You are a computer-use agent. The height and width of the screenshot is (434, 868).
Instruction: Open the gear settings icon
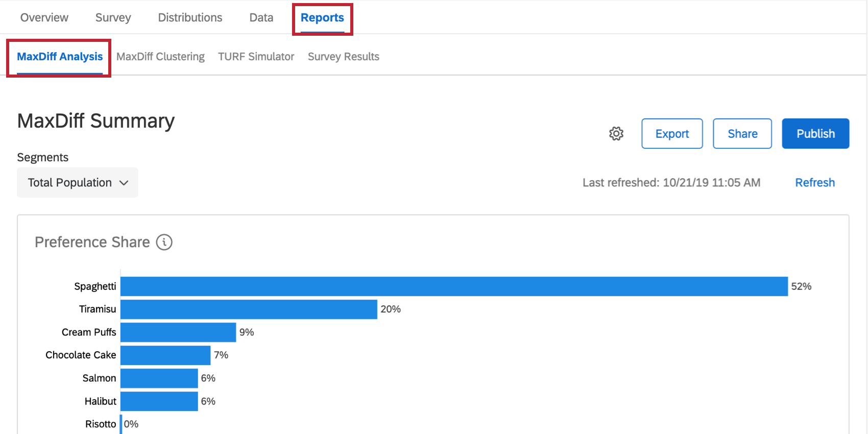tap(616, 134)
